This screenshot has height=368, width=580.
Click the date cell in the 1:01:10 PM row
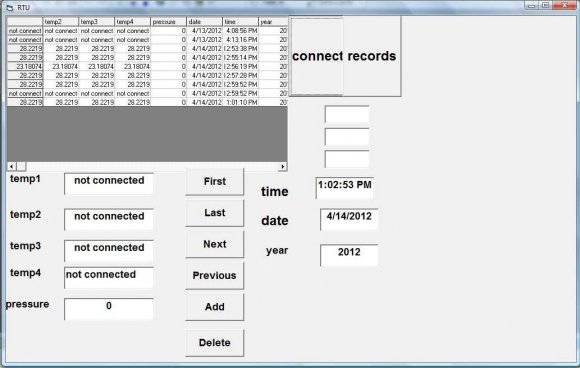click(205, 102)
